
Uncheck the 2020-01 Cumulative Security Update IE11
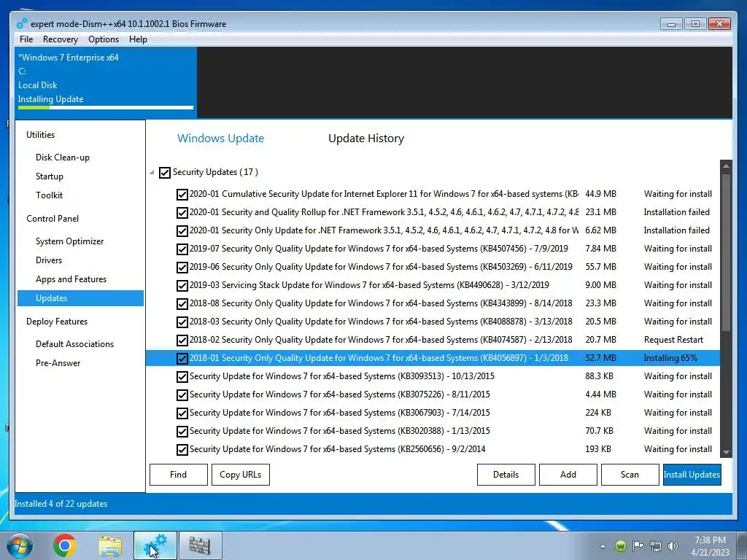182,194
